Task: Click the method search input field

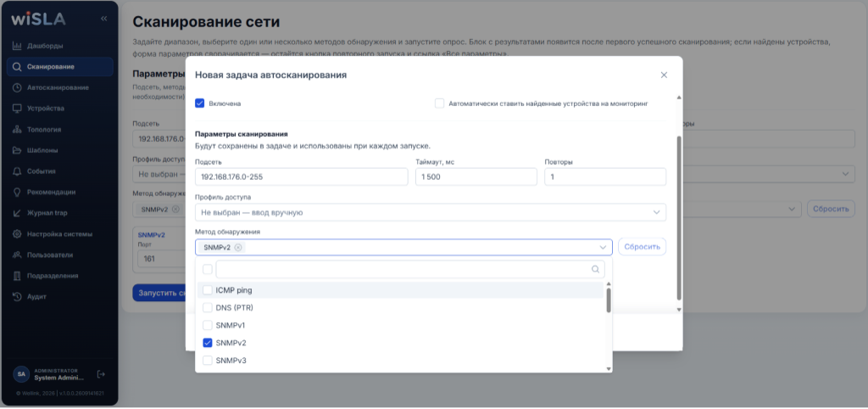Action: tap(410, 269)
